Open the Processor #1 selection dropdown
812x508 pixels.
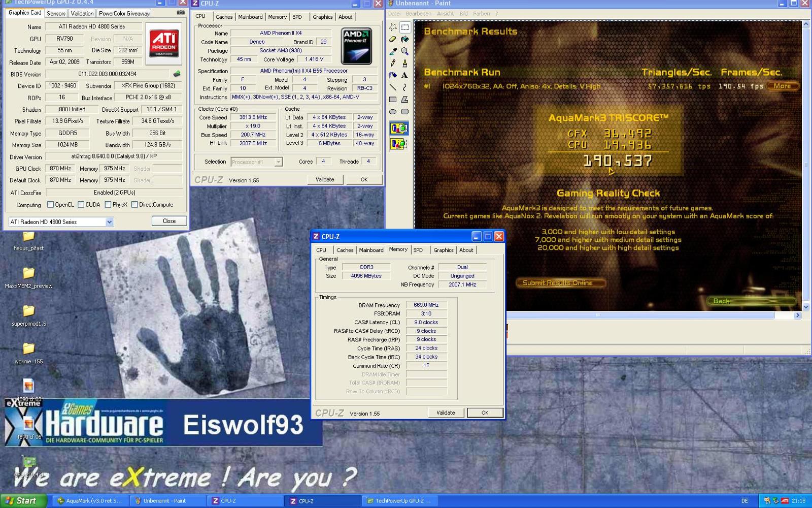(x=256, y=162)
